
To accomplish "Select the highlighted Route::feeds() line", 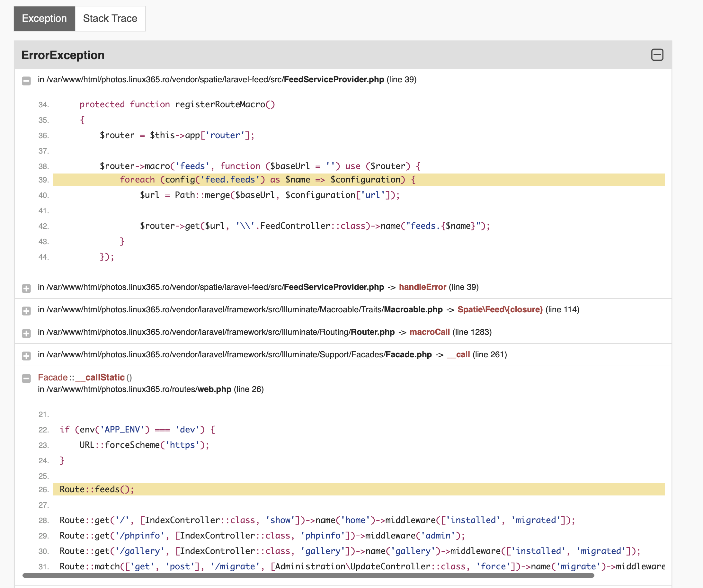I will pyautogui.click(x=96, y=489).
